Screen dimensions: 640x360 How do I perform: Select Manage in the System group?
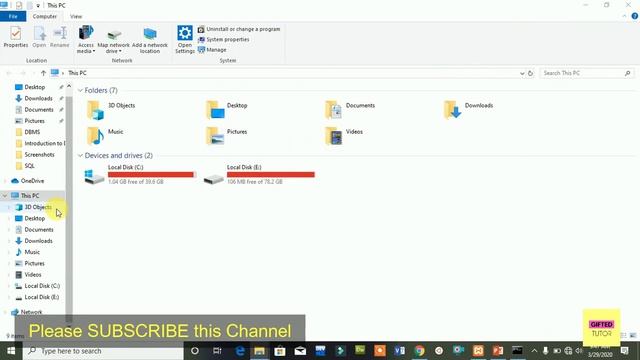(x=212, y=50)
